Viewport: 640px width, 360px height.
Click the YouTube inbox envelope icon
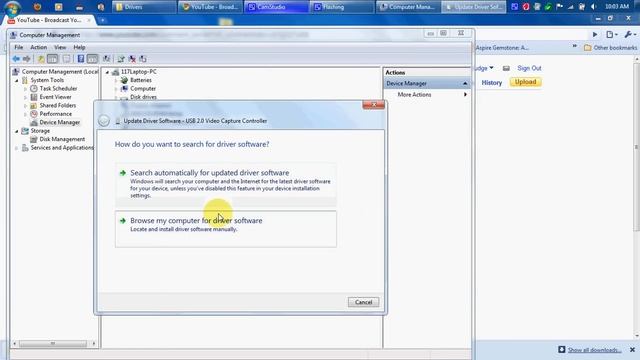(506, 68)
